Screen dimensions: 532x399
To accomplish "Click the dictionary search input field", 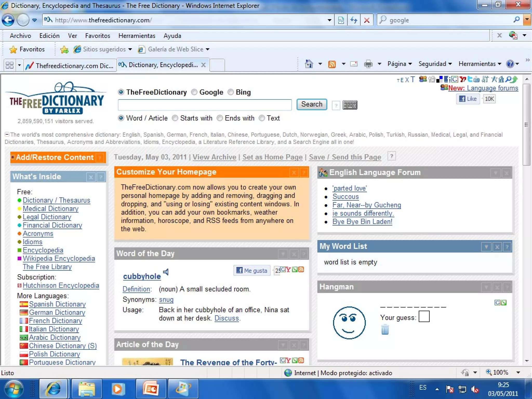I will point(205,105).
